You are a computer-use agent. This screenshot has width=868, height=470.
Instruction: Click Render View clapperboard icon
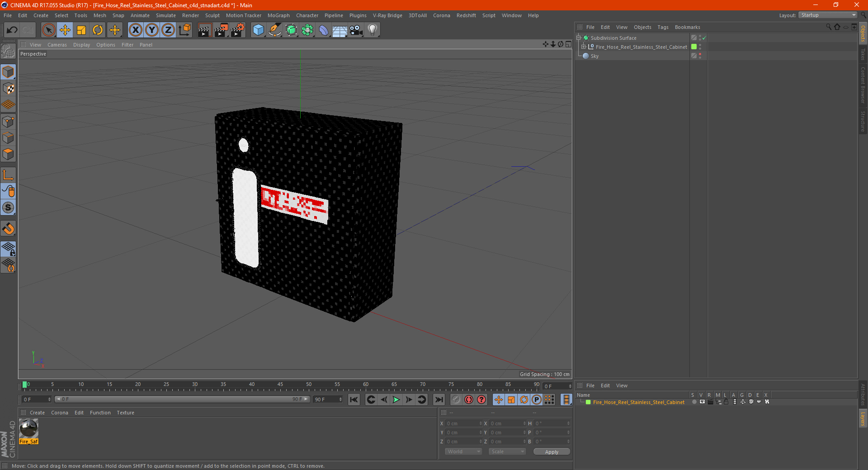pyautogui.click(x=204, y=30)
